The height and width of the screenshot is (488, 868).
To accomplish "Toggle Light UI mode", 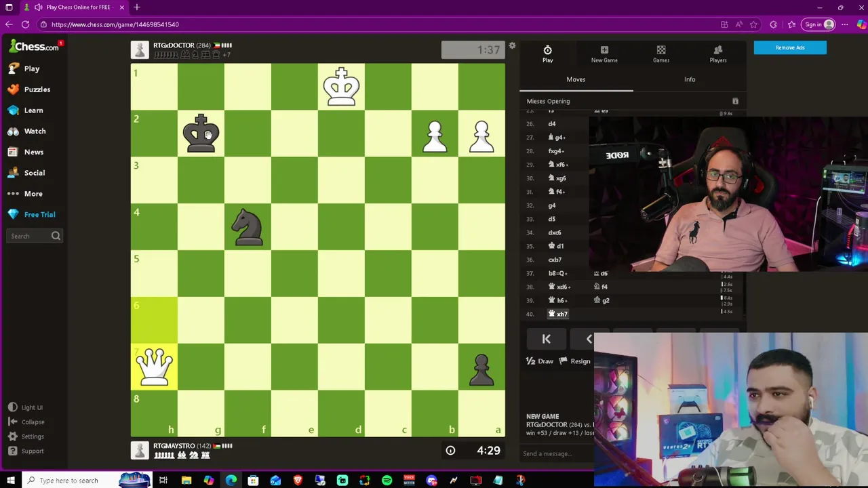I will pos(26,407).
